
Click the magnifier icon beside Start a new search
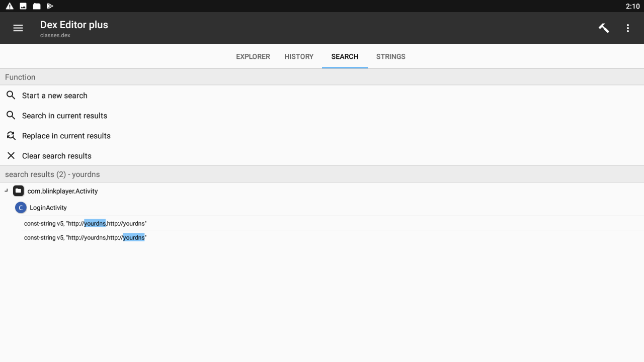(x=11, y=95)
